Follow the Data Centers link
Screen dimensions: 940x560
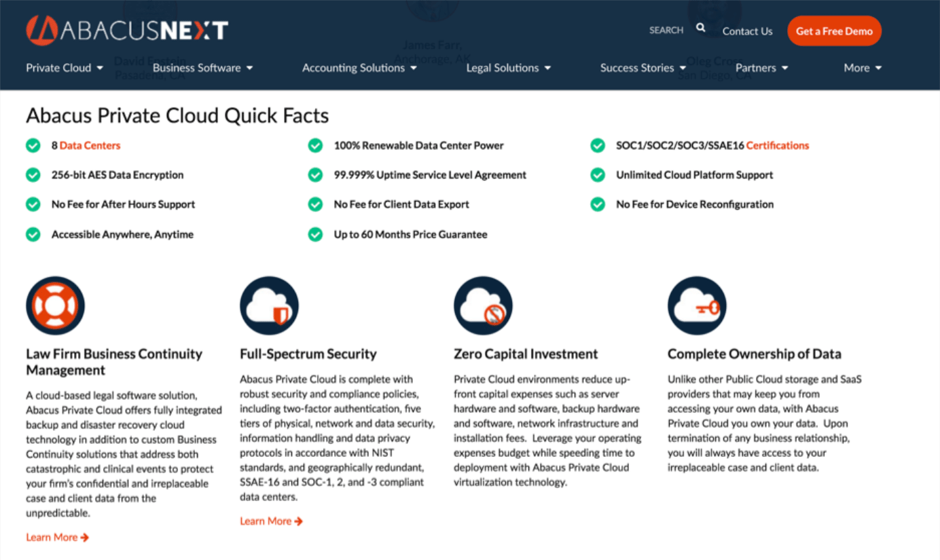(x=90, y=145)
